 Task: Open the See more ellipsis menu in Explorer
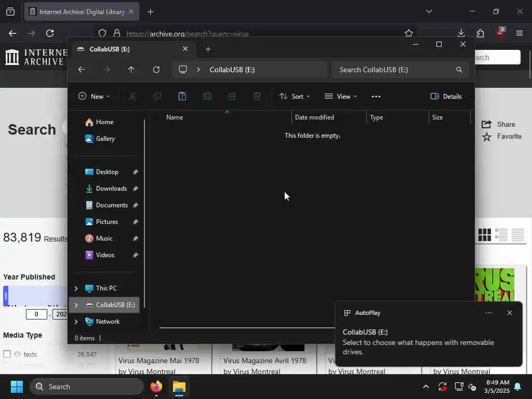376,97
